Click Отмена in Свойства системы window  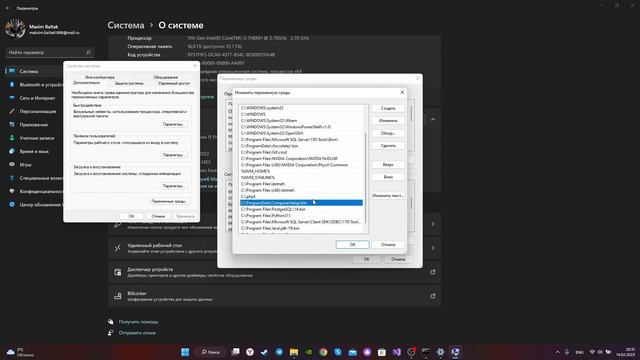tap(158, 216)
